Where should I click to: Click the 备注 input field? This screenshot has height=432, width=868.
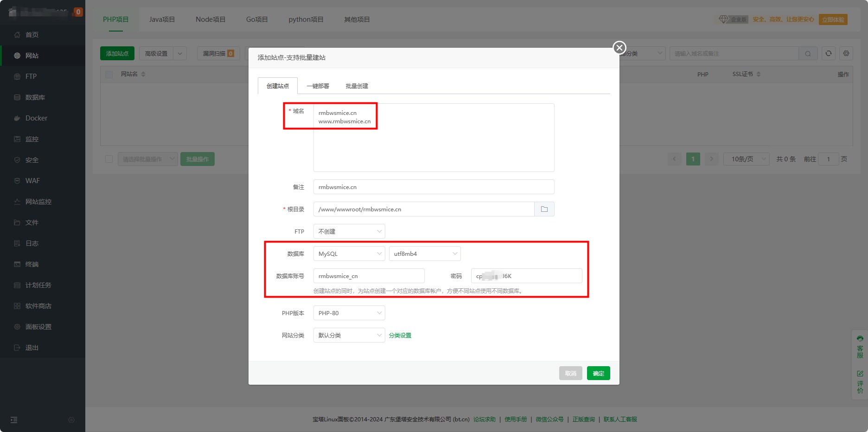coord(434,187)
